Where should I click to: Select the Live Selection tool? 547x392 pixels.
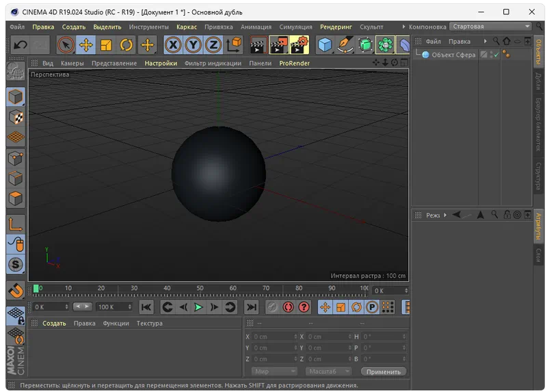pos(66,44)
